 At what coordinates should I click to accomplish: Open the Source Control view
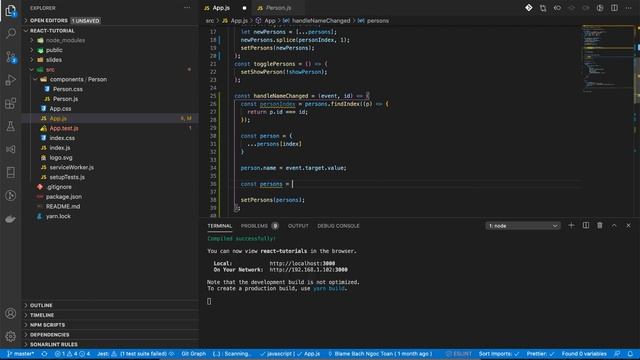11,57
